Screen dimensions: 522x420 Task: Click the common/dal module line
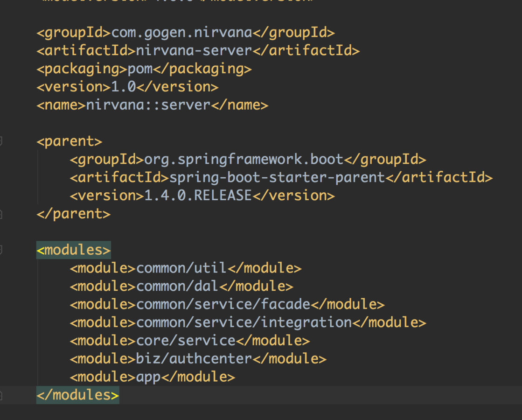[x=181, y=286]
